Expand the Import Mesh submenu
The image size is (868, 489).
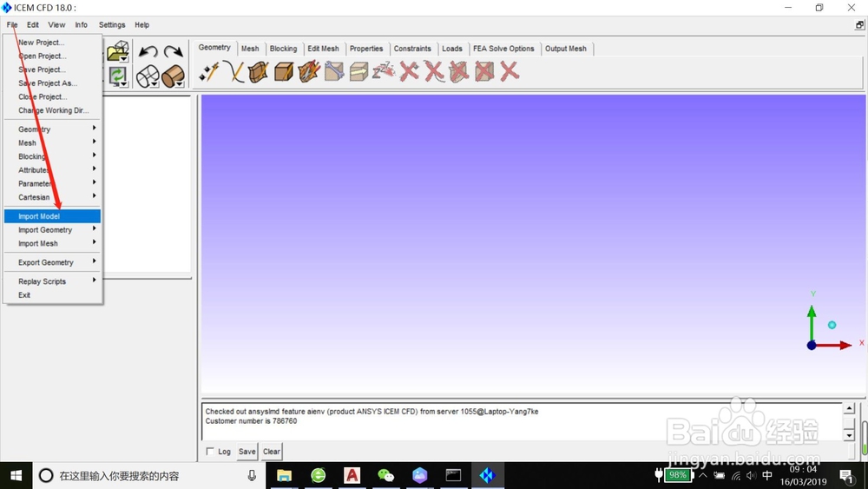pyautogui.click(x=53, y=243)
